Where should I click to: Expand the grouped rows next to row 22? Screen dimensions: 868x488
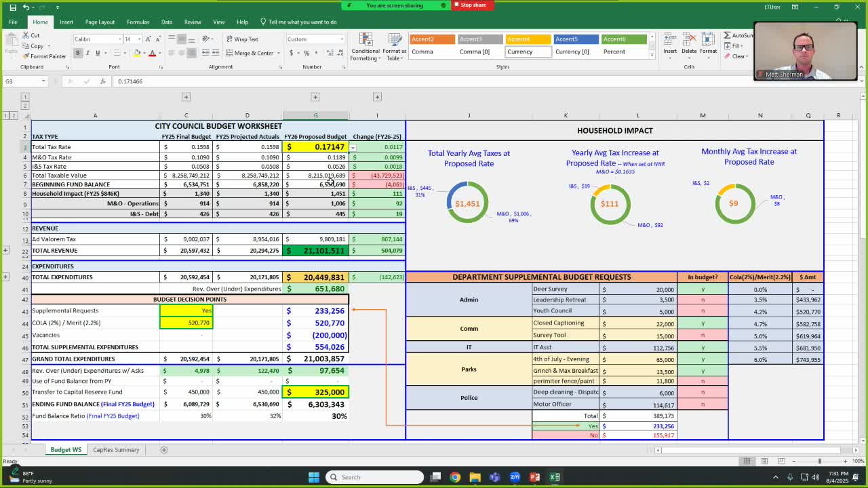coord(5,251)
